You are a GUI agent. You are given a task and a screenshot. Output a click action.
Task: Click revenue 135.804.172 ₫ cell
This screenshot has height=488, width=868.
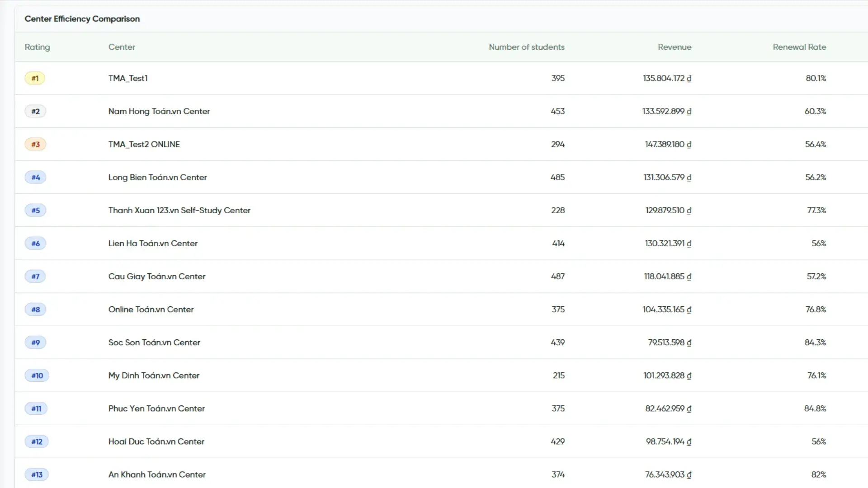coord(667,78)
